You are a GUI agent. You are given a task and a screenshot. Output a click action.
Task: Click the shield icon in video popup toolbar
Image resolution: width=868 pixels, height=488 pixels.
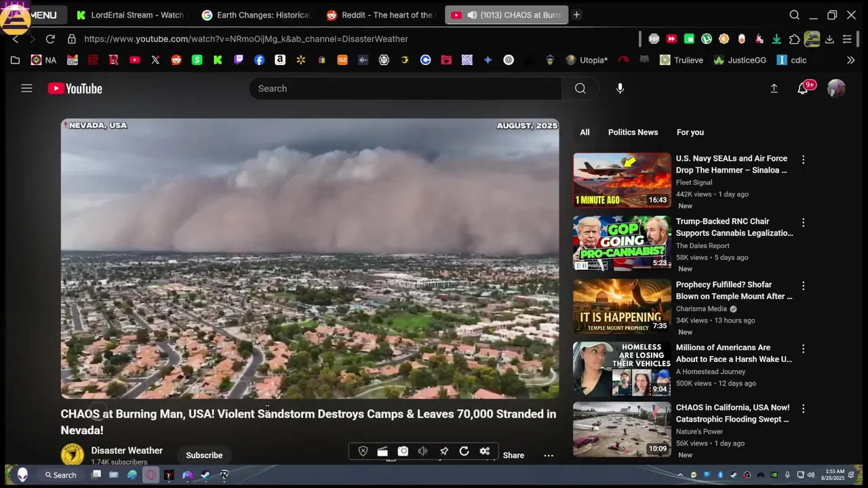tap(363, 451)
